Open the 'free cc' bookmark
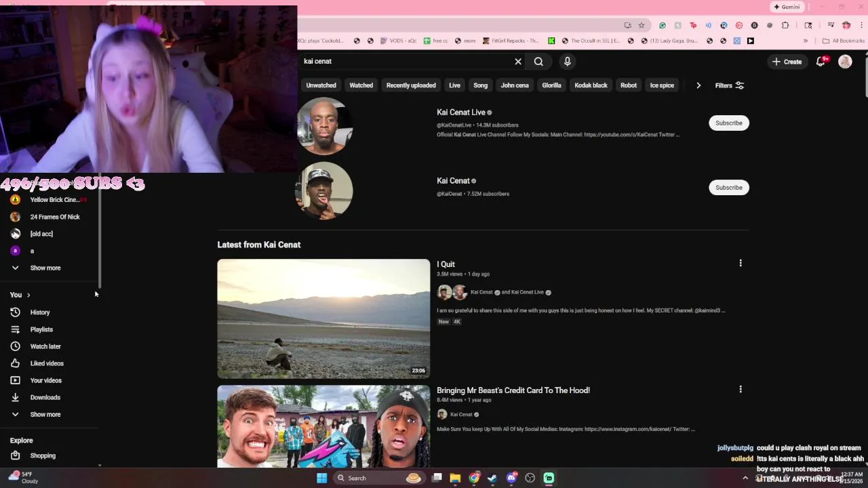The image size is (868, 488). click(435, 41)
